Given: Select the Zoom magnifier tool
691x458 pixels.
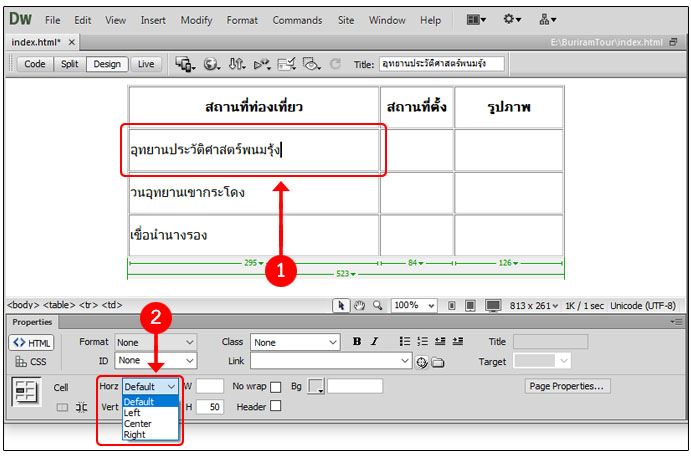Looking at the screenshot, I should coord(376,305).
